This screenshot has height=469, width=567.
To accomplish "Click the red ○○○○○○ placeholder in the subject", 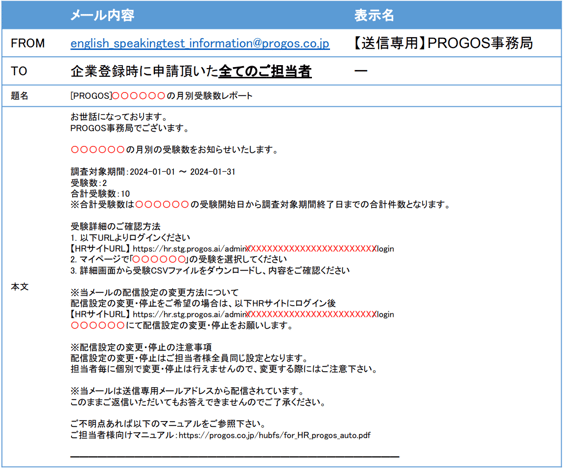I will [139, 96].
